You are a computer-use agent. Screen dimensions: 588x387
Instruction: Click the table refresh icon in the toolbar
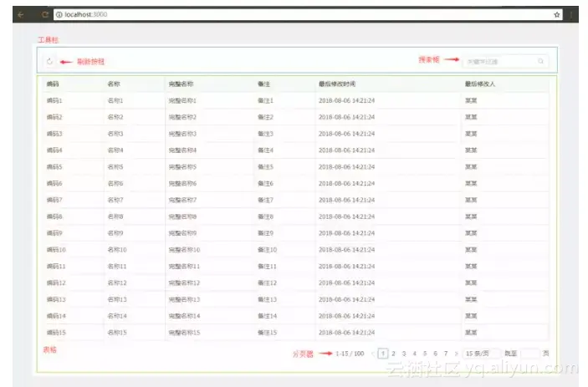click(x=49, y=62)
